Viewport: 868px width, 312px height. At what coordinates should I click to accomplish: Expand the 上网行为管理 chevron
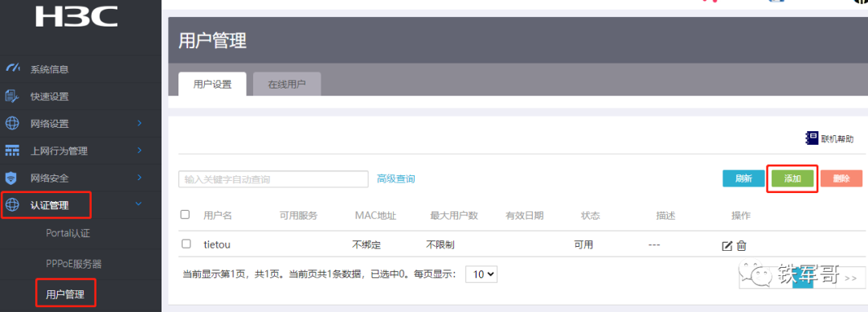[140, 150]
